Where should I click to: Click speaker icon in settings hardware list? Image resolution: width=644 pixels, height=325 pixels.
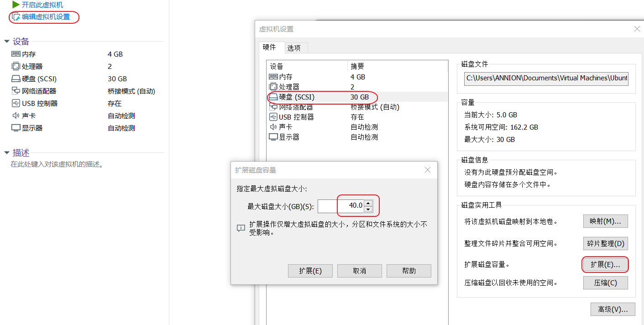[x=273, y=127]
